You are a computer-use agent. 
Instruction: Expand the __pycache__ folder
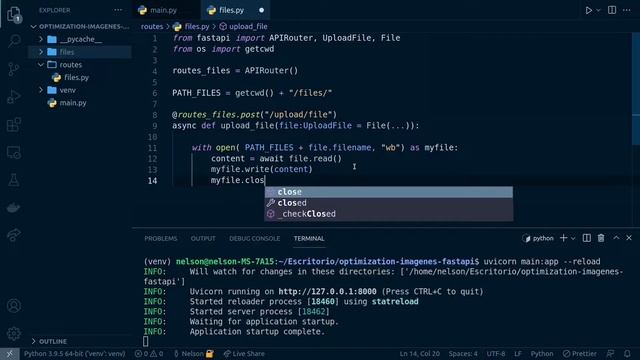pyautogui.click(x=80, y=39)
